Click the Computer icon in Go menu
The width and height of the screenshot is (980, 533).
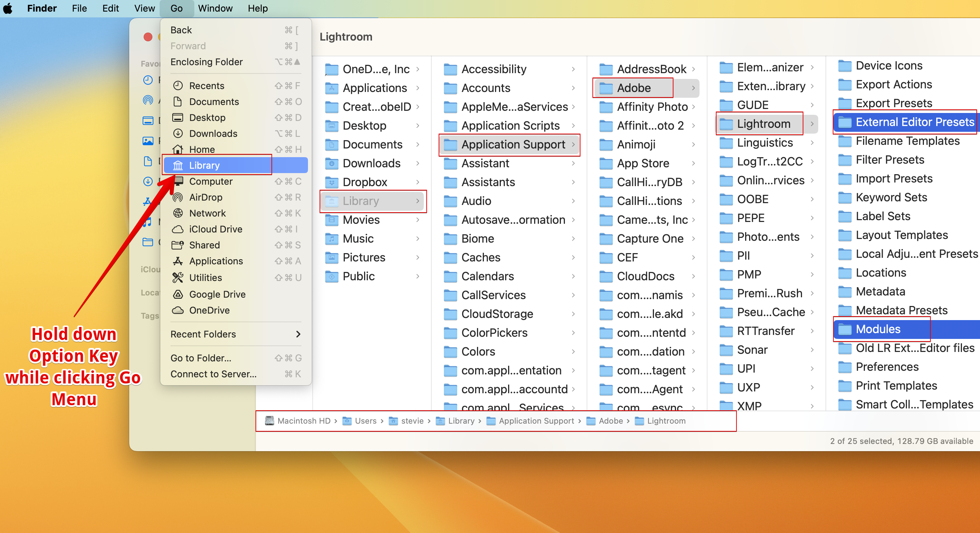(x=178, y=181)
